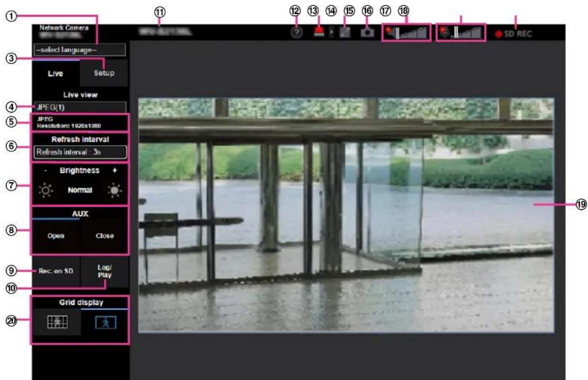Switch to the Live tab

click(x=55, y=73)
